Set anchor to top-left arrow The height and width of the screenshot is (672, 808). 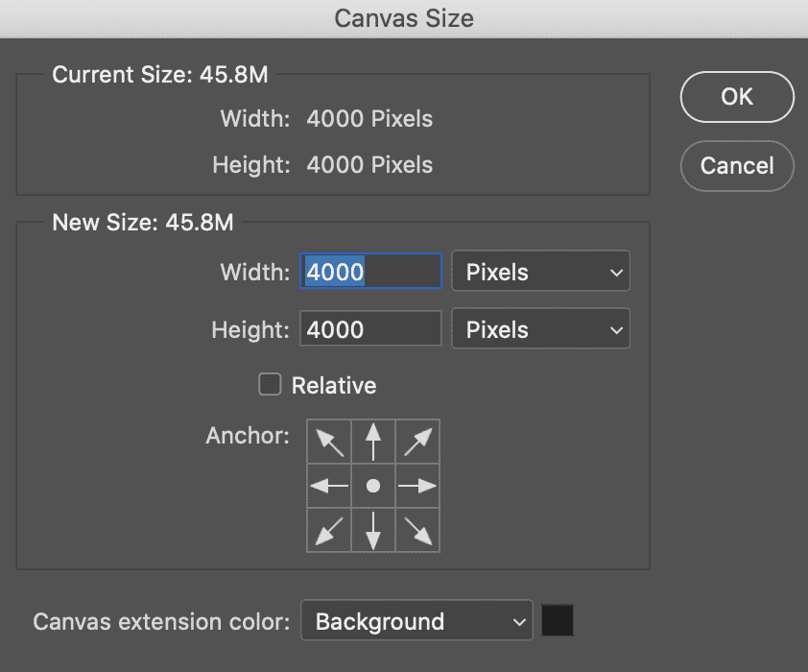pyautogui.click(x=329, y=442)
